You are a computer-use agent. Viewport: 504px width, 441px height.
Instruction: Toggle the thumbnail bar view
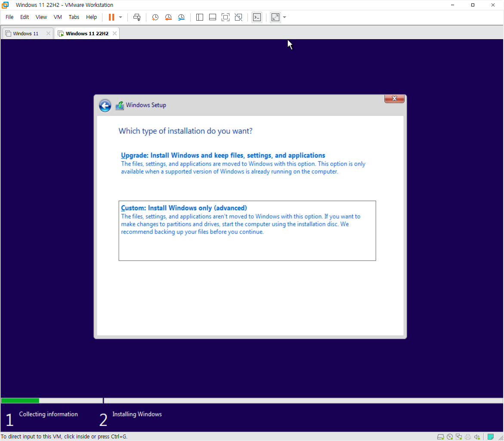click(x=213, y=17)
